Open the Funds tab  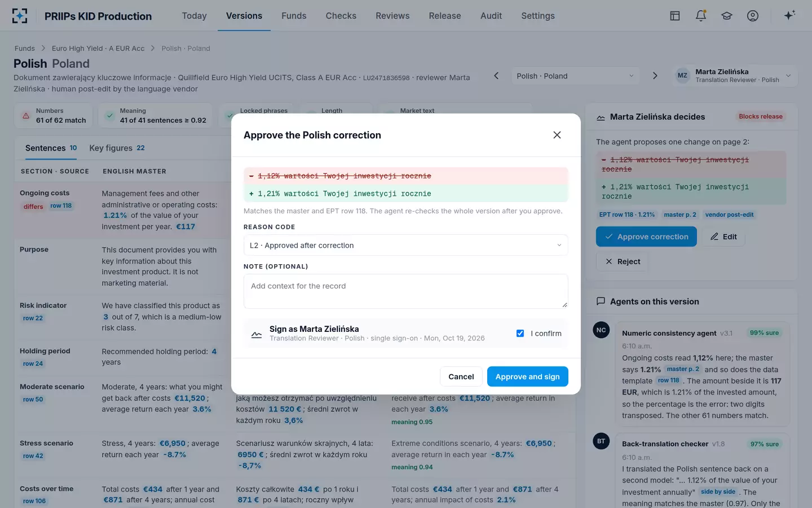point(294,16)
